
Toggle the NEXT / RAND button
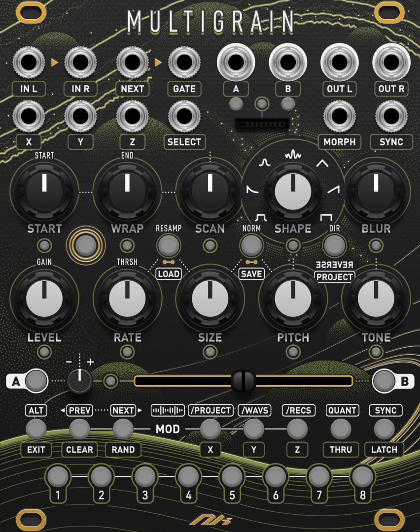click(123, 429)
